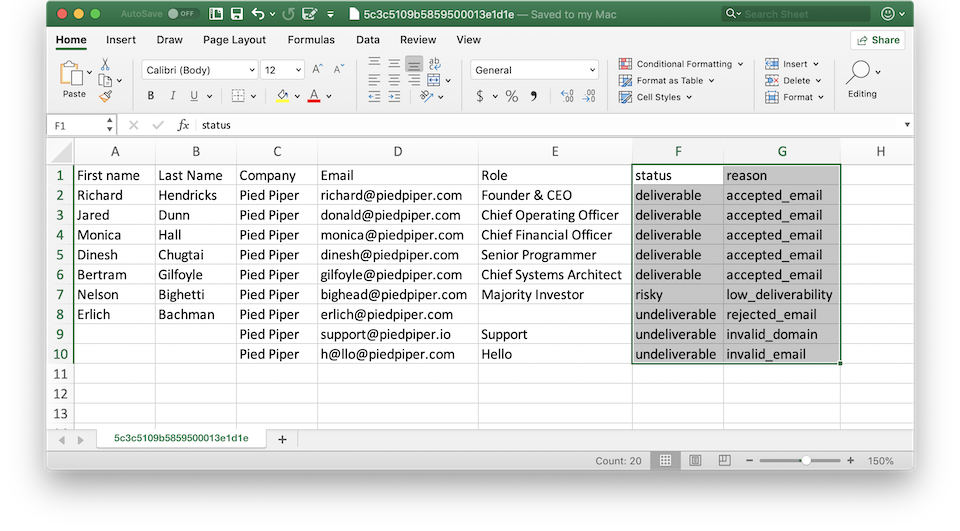Open the smiley feedback icon
This screenshot has width=960, height=531.
888,13
